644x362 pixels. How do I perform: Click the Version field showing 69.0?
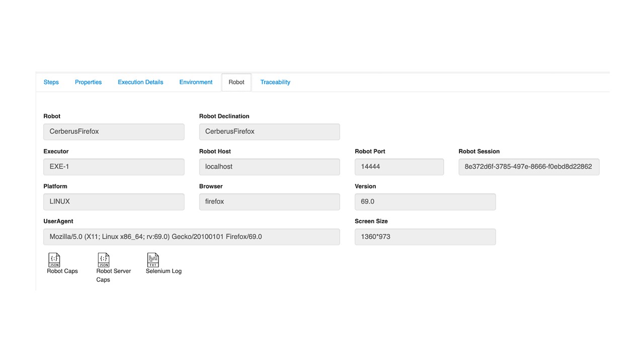point(425,202)
